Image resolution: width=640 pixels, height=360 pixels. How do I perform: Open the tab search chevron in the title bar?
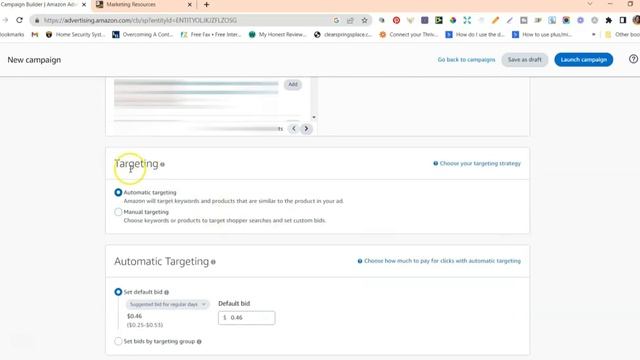(x=590, y=4)
